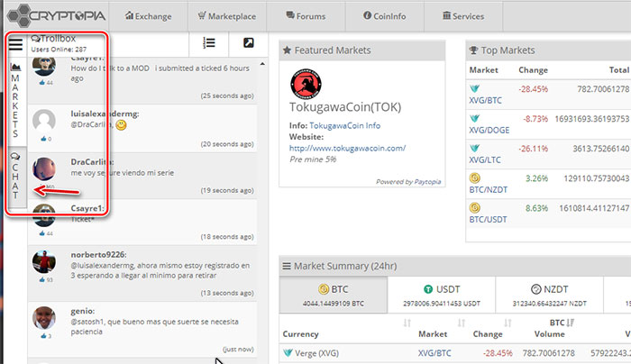
Task: Select the USDT market summary tab
Action: (x=442, y=295)
